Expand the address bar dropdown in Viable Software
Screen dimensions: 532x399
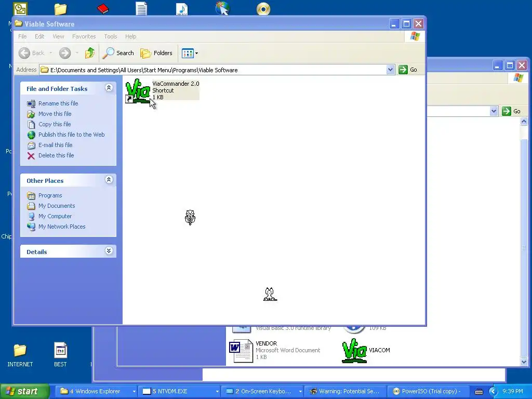(x=390, y=70)
